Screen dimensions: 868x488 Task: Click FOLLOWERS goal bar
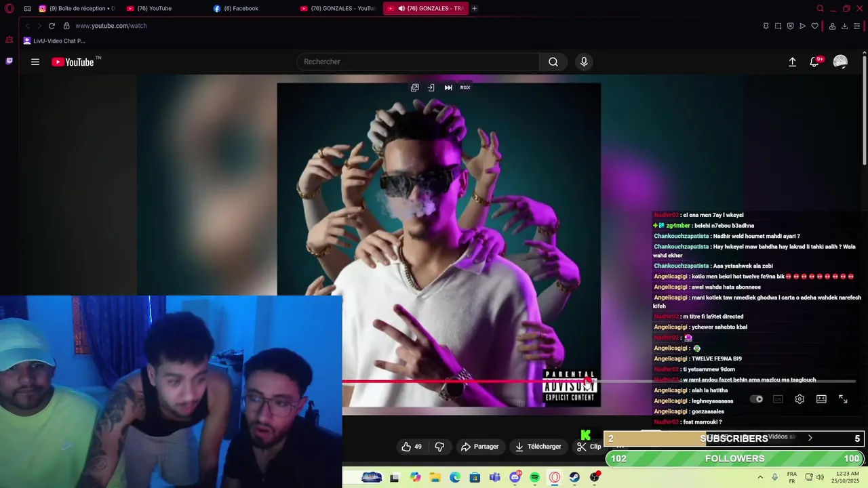(735, 459)
